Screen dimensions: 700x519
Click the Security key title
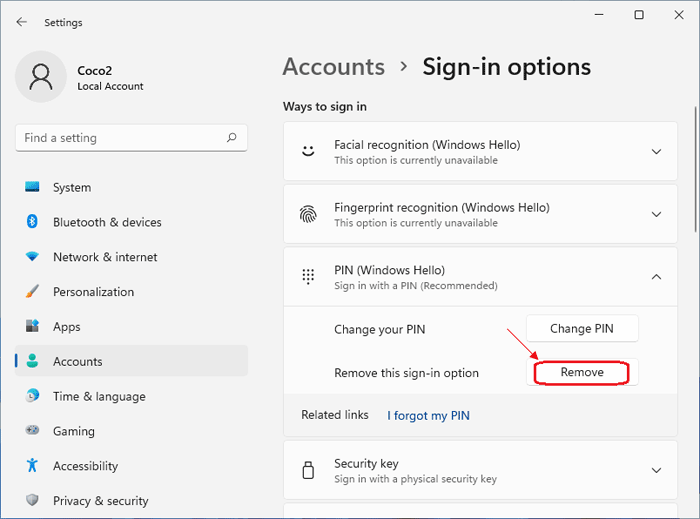(367, 464)
